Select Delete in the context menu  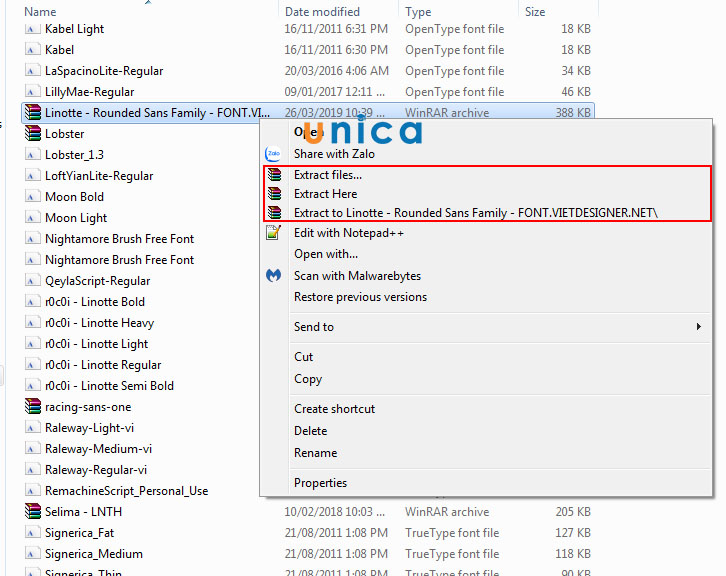pyautogui.click(x=310, y=431)
